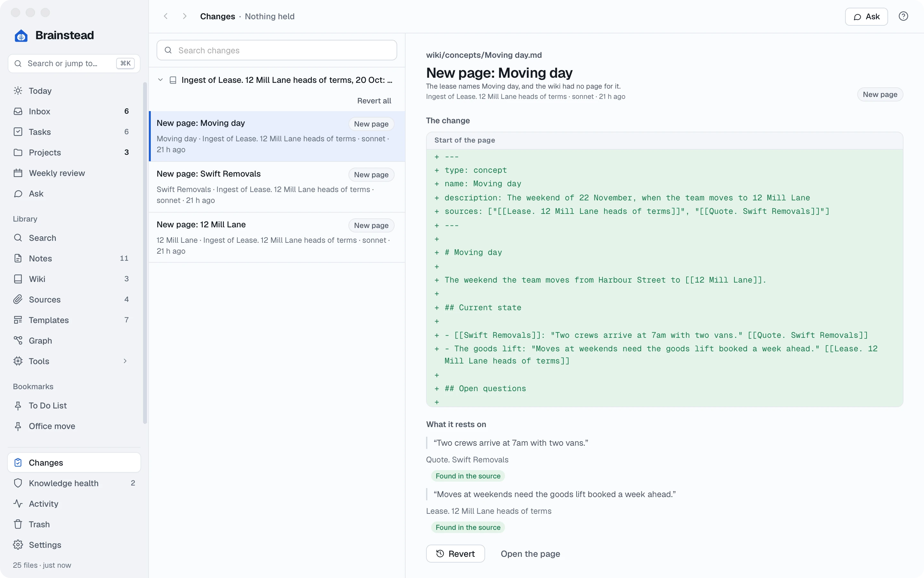924x578 pixels.
Task: Click the Ask button top right
Action: pos(866,17)
